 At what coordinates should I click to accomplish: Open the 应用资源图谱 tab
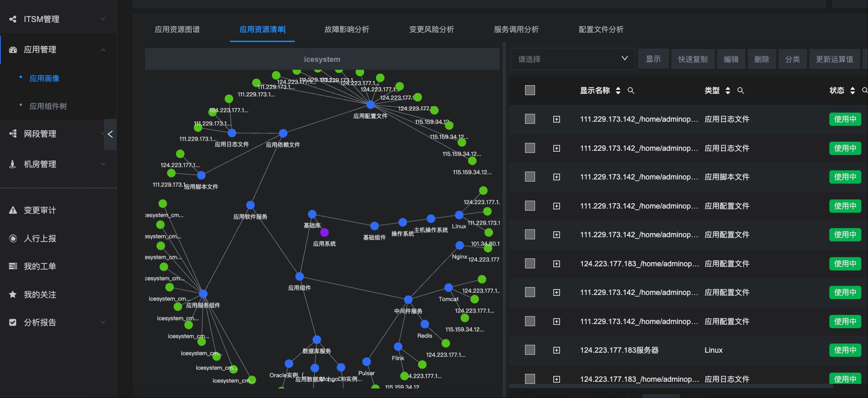pos(177,29)
